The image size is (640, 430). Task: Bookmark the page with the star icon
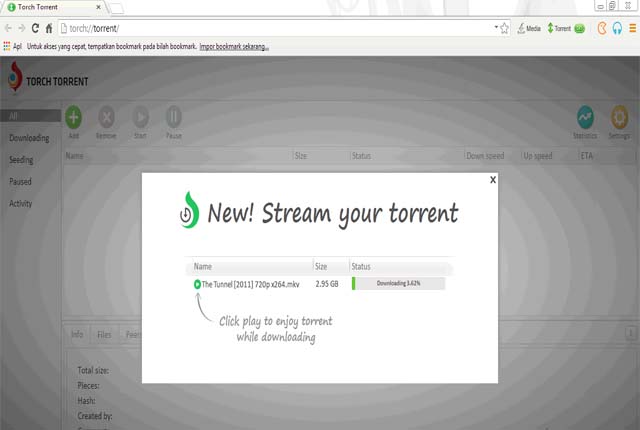[504, 28]
